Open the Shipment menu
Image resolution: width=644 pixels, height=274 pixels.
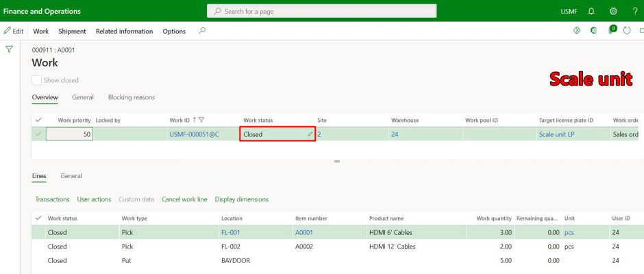73,32
